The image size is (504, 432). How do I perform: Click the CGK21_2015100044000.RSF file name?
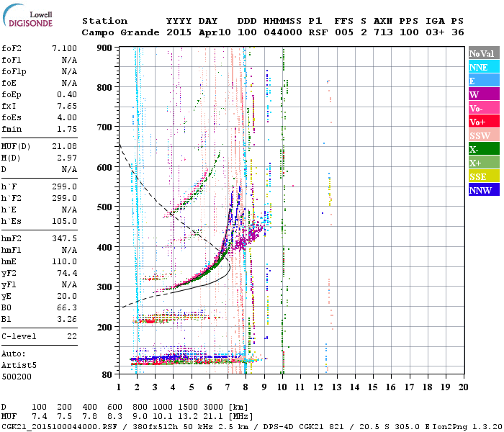point(59,426)
